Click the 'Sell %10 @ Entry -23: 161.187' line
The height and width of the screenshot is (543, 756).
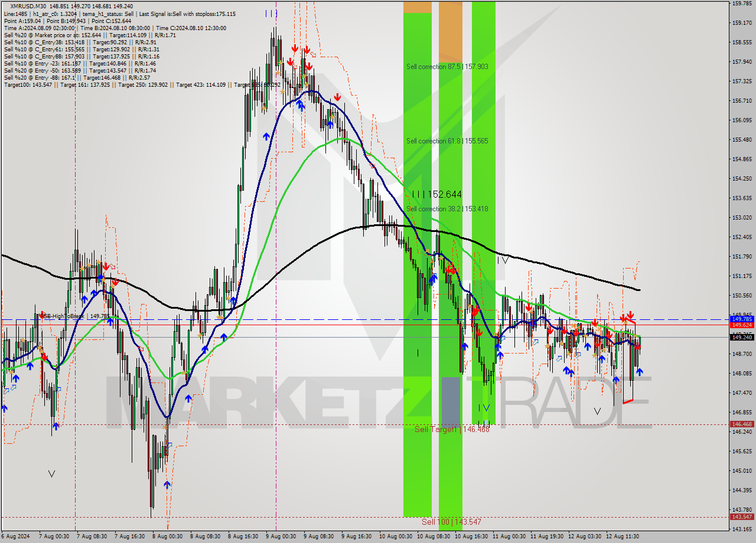[x=80, y=63]
